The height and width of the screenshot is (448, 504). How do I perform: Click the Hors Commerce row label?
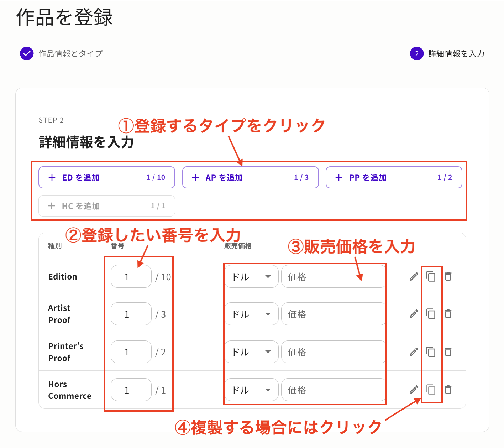click(x=70, y=390)
